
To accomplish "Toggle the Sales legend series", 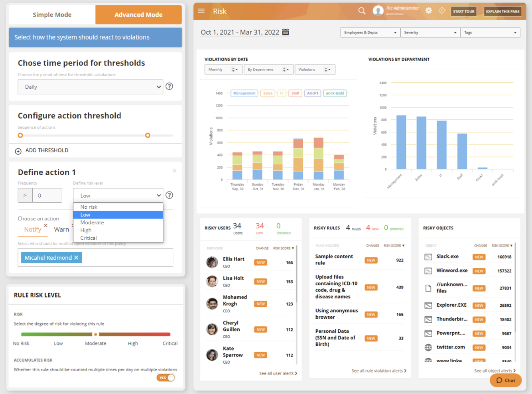I will (x=268, y=93).
